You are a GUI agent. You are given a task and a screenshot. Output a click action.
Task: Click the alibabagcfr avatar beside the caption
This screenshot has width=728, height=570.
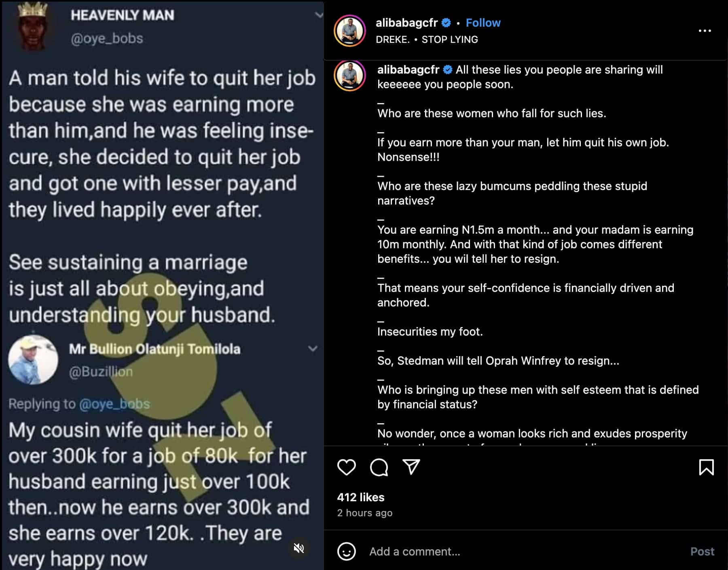click(x=350, y=76)
